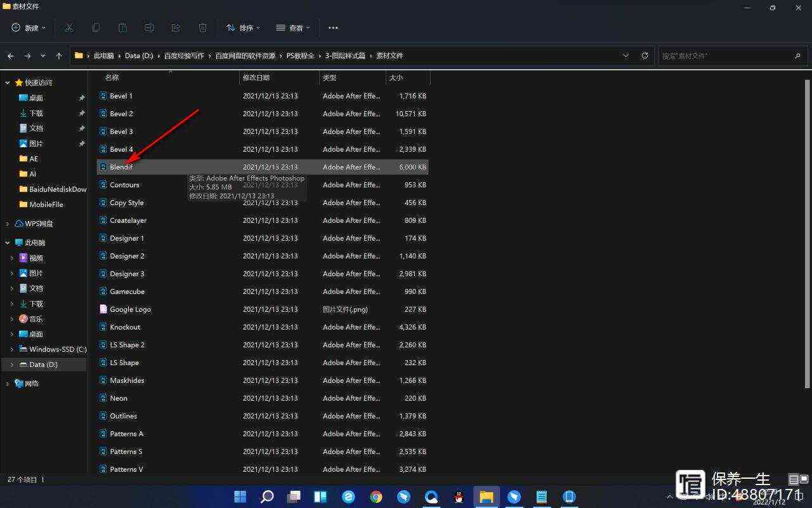Open recent locations dropdown arrow
Screen dimensions: 812x508
(43, 56)
